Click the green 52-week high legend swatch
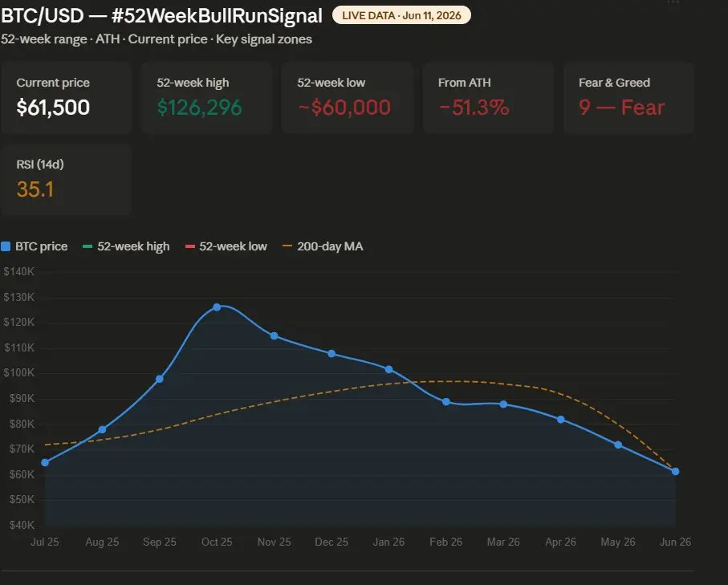Screen dimensions: 728x585 click(87, 246)
